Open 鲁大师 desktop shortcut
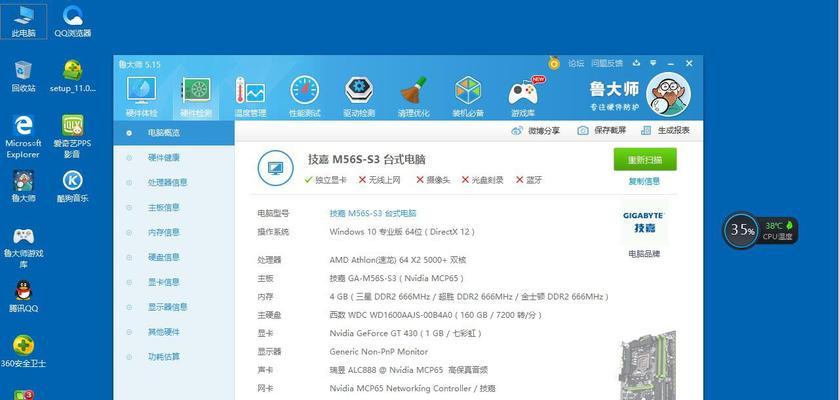 click(23, 186)
